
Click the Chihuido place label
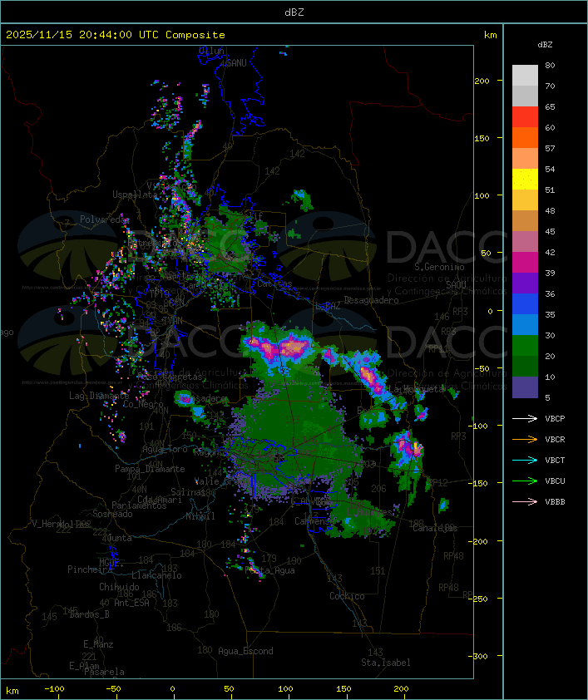(x=119, y=587)
